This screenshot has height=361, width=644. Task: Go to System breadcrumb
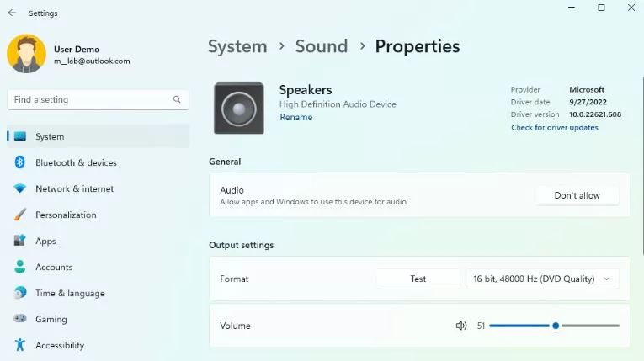pyautogui.click(x=237, y=46)
